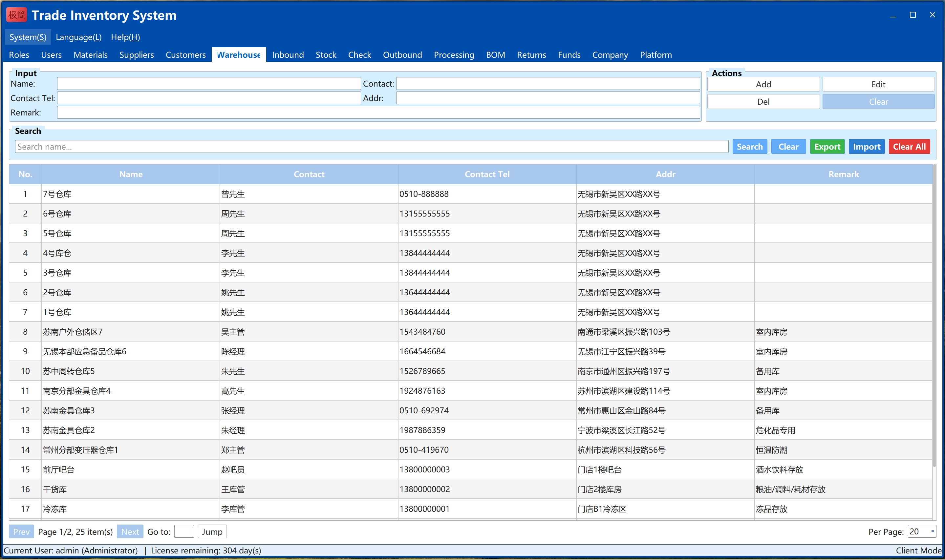
Task: Click the Import button
Action: pyautogui.click(x=867, y=146)
